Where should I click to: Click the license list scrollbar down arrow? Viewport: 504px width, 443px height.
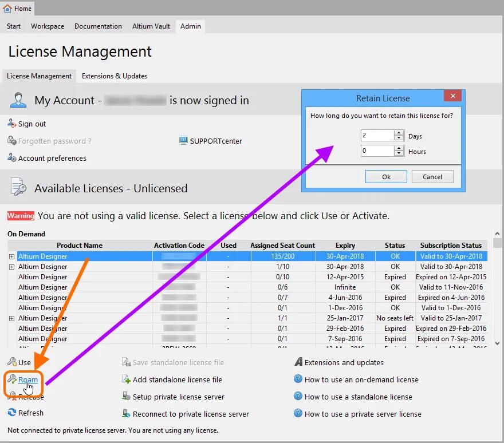pos(497,343)
